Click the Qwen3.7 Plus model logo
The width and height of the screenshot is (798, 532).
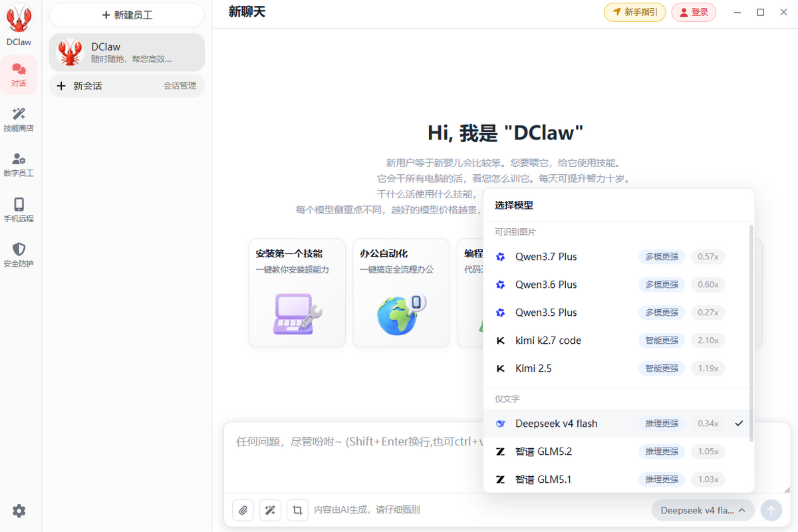[x=501, y=257]
